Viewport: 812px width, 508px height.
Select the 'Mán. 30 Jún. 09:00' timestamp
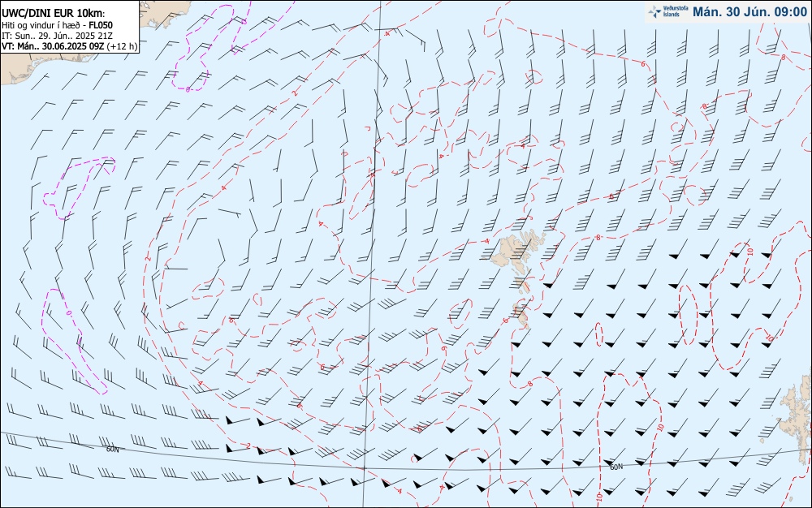[x=749, y=12]
